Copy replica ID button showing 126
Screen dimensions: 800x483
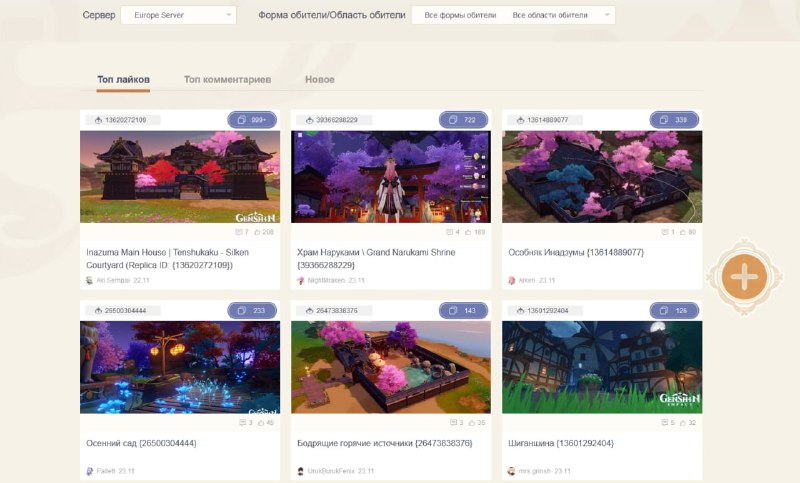[674, 311]
